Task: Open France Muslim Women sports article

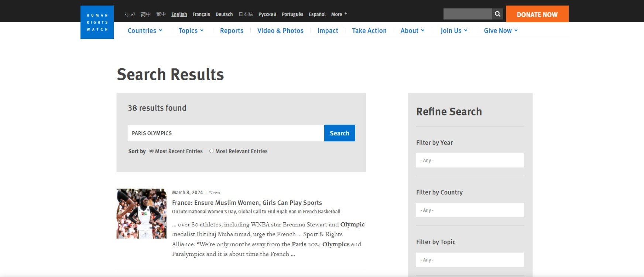Action: pos(247,203)
